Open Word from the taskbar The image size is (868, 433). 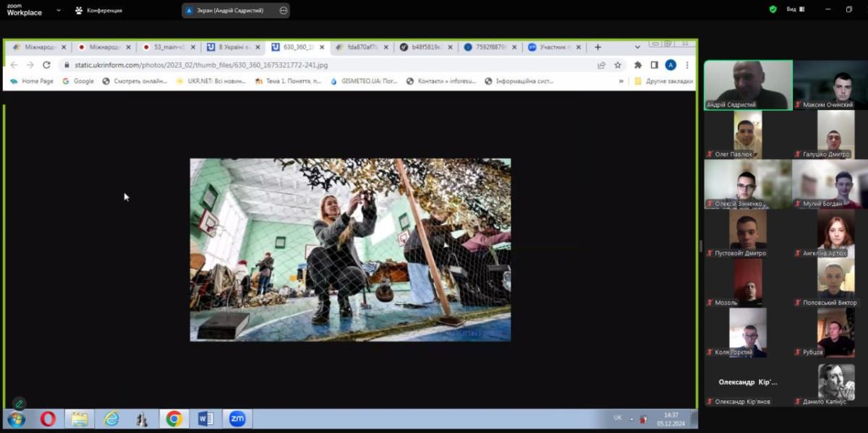tap(205, 419)
